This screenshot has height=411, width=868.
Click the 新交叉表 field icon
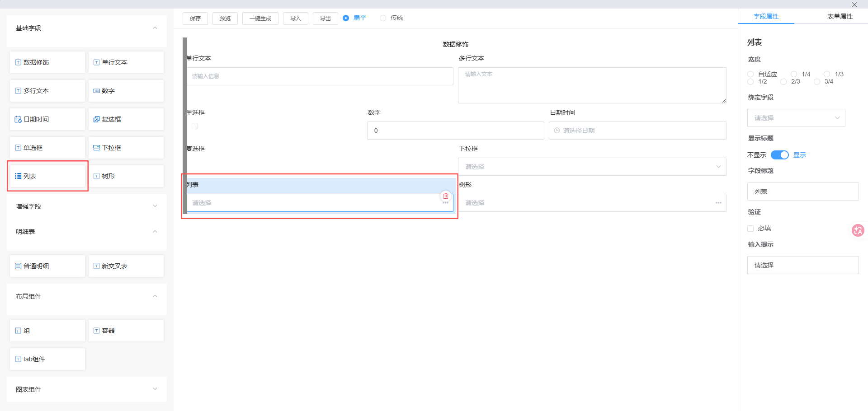tap(96, 266)
